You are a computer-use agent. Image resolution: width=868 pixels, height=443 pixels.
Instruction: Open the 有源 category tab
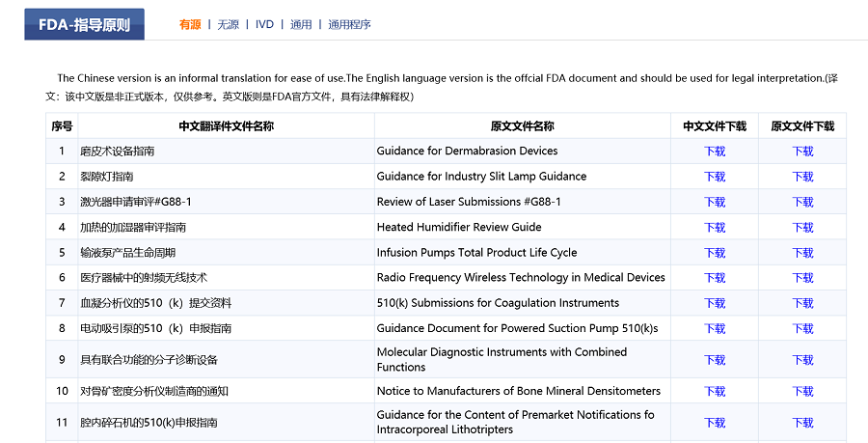coord(190,24)
